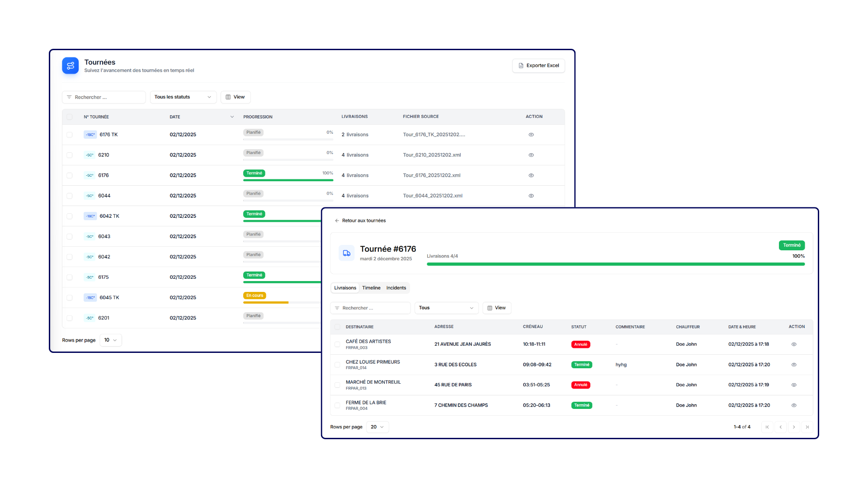Open the Tous les statuts filter dropdown
Viewport: 868px width, 488px height.
(183, 97)
